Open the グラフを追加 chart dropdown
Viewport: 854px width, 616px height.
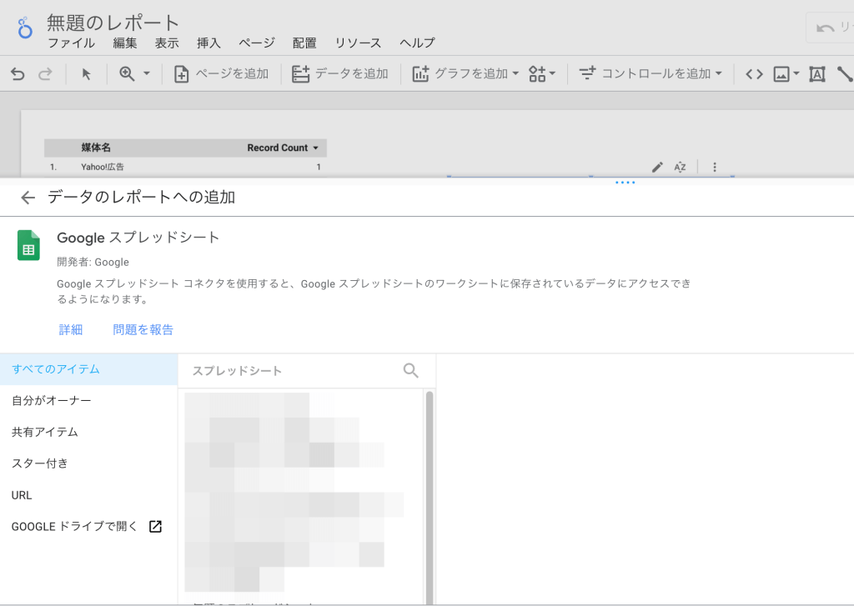click(465, 73)
